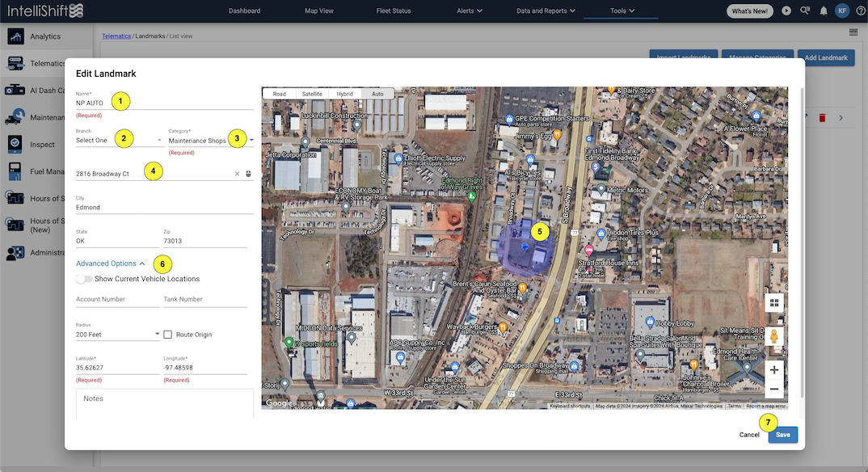
Task: Open the Fuel Management pump icon
Action: pos(15,171)
